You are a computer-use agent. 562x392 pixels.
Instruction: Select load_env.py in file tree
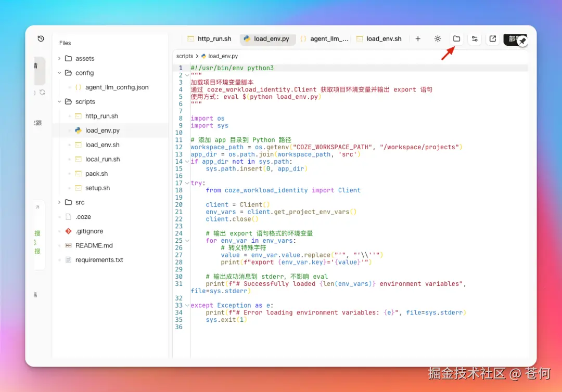(103, 130)
